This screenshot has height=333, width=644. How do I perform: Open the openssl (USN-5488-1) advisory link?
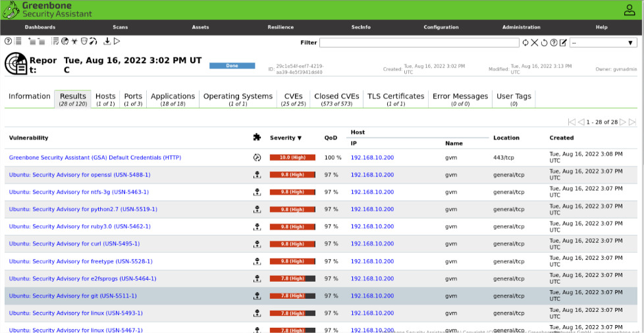pyautogui.click(x=80, y=175)
